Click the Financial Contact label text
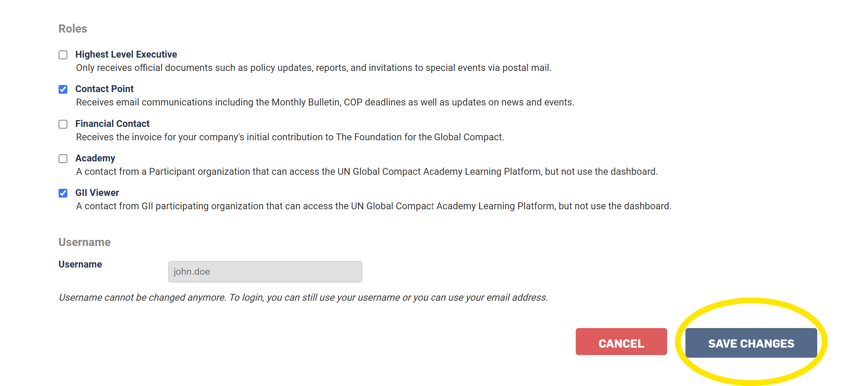The height and width of the screenshot is (386, 868). 112,124
